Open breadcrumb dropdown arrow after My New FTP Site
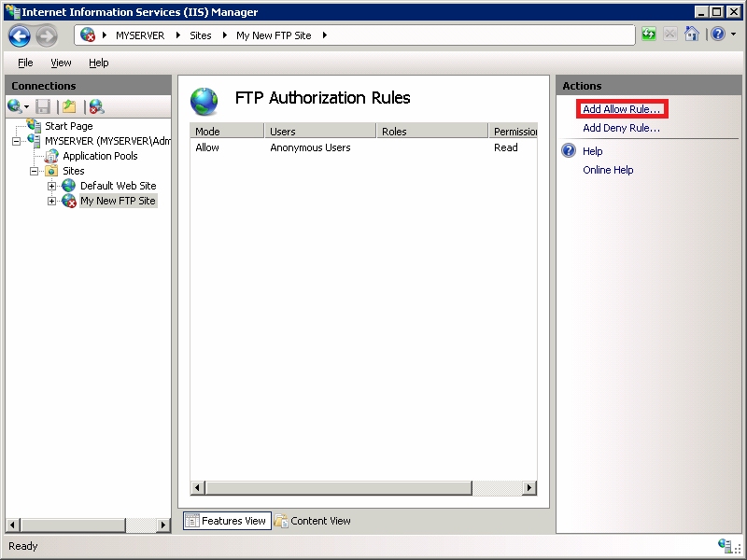Image resolution: width=747 pixels, height=560 pixels. pos(324,35)
